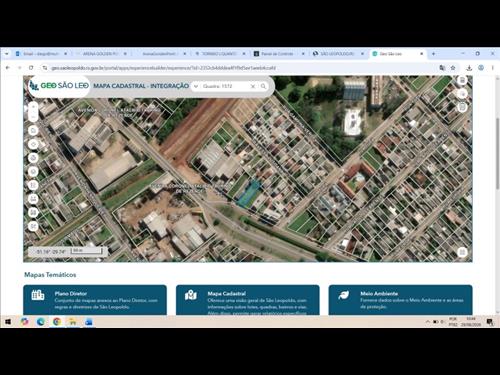Open the browser profile icon

[x=481, y=68]
